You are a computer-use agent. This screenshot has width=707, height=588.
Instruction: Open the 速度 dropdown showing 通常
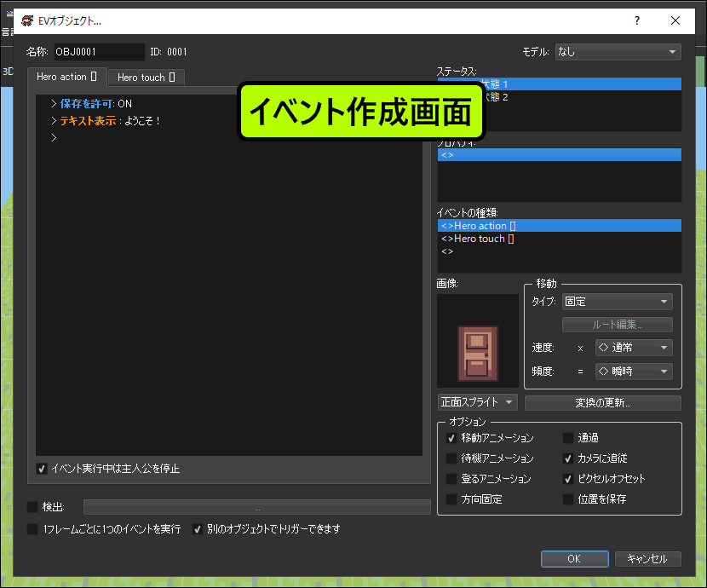[x=633, y=348]
